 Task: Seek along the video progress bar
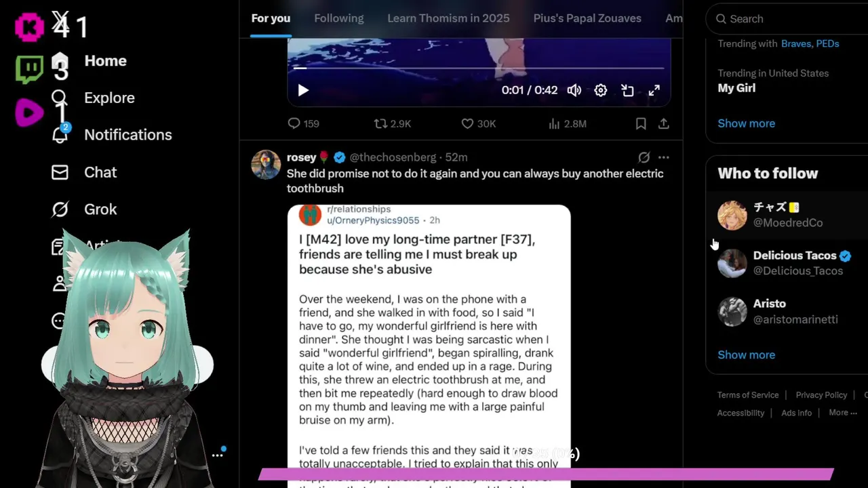coord(479,68)
